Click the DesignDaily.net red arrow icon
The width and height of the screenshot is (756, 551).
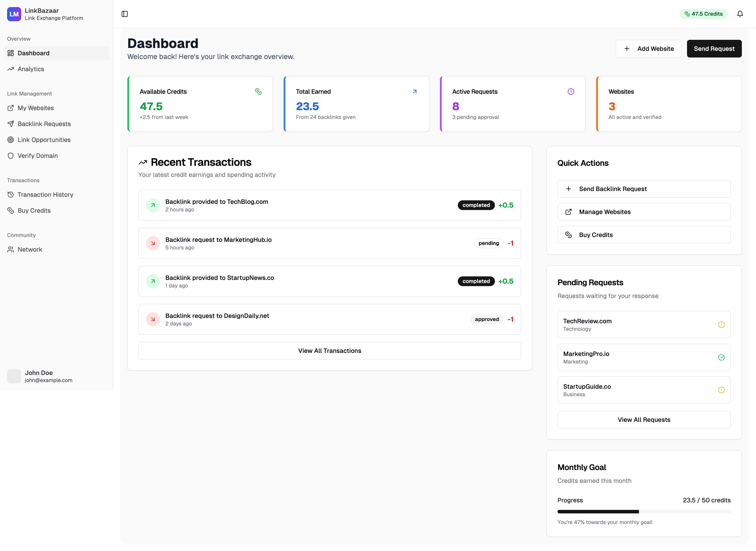pos(153,319)
